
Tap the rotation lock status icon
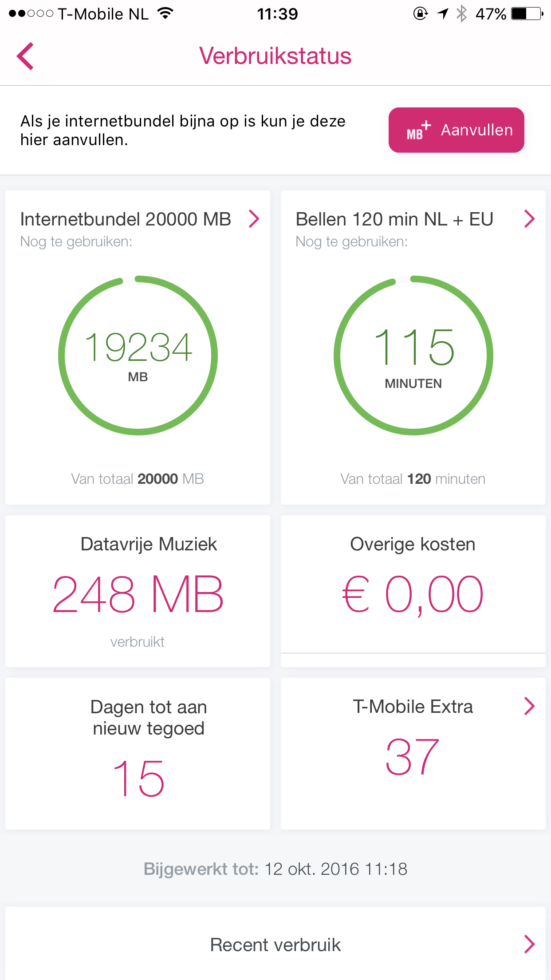pyautogui.click(x=420, y=14)
